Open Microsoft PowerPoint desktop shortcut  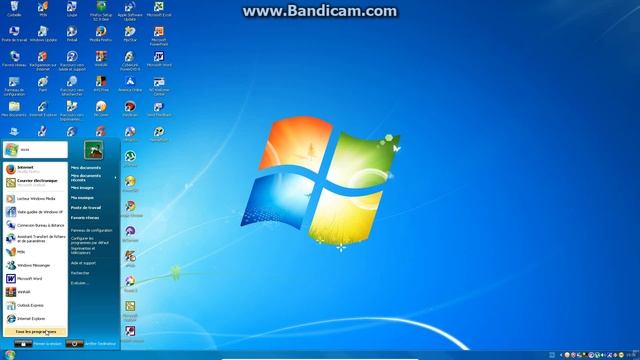[x=159, y=36]
